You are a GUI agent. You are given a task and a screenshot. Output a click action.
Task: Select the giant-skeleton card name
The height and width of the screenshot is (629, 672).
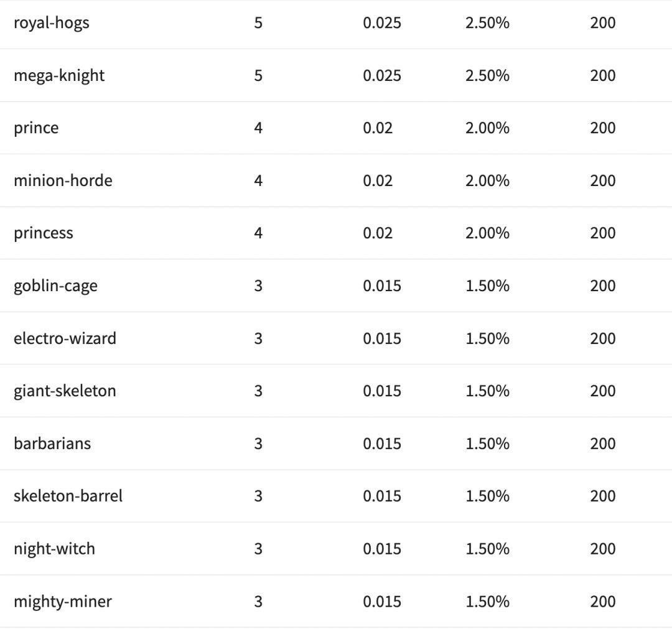(x=65, y=391)
